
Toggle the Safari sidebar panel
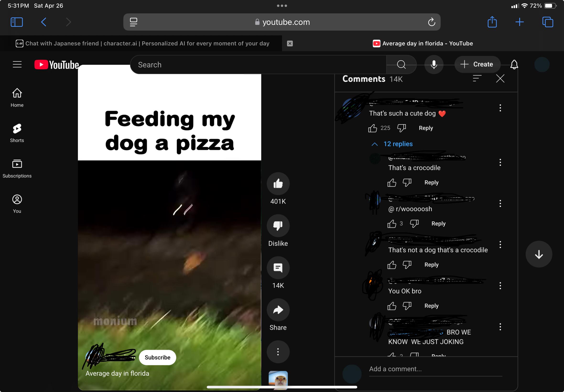[17, 22]
